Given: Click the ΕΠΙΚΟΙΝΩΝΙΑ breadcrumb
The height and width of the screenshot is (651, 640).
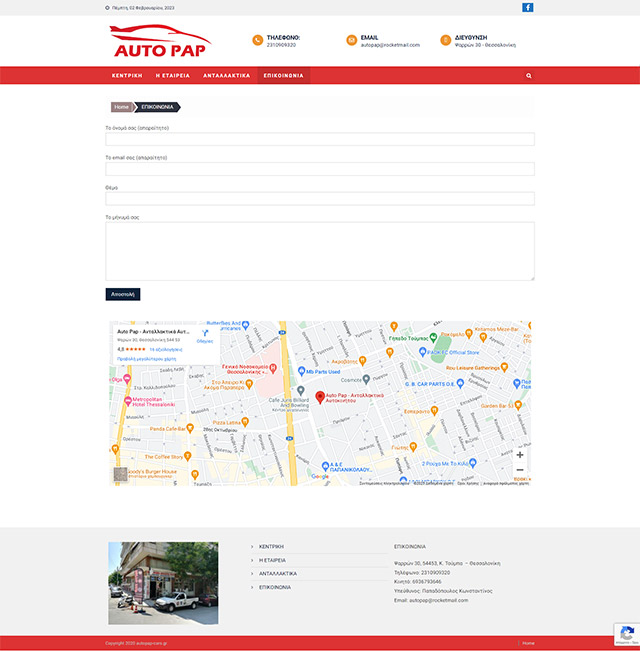Looking at the screenshot, I should coord(157,107).
